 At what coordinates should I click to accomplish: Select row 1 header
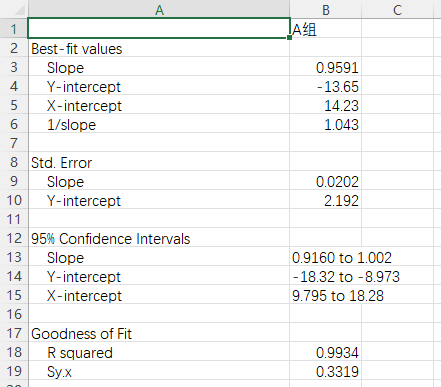click(14, 29)
